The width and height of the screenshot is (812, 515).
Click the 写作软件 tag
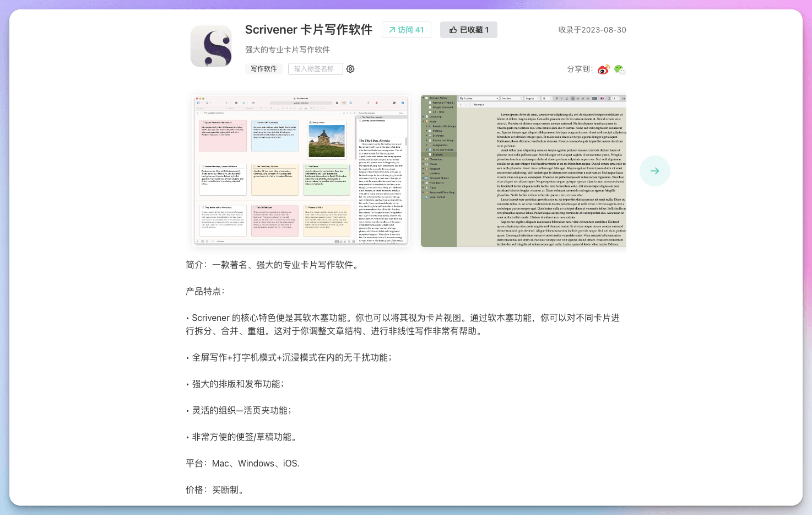click(264, 69)
